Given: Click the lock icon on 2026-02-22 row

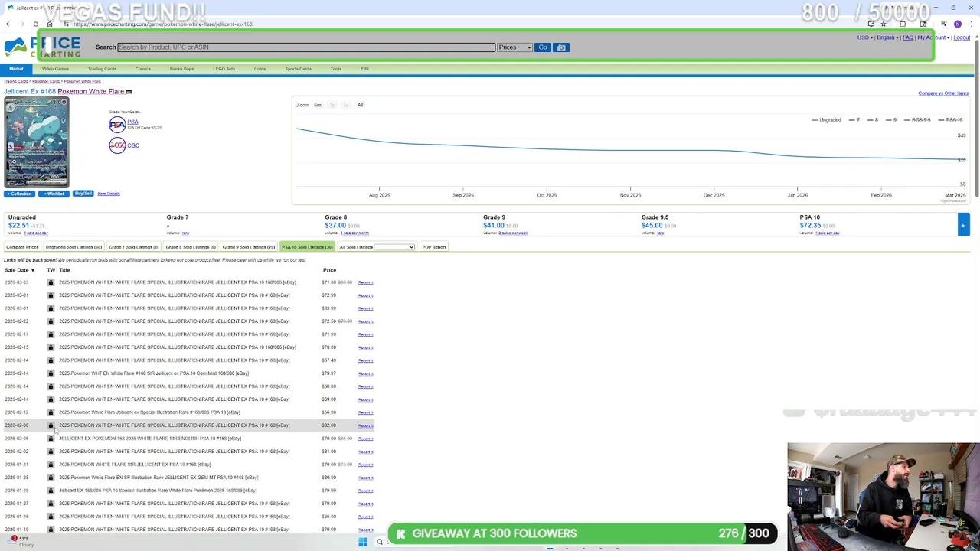Looking at the screenshot, I should click(51, 321).
